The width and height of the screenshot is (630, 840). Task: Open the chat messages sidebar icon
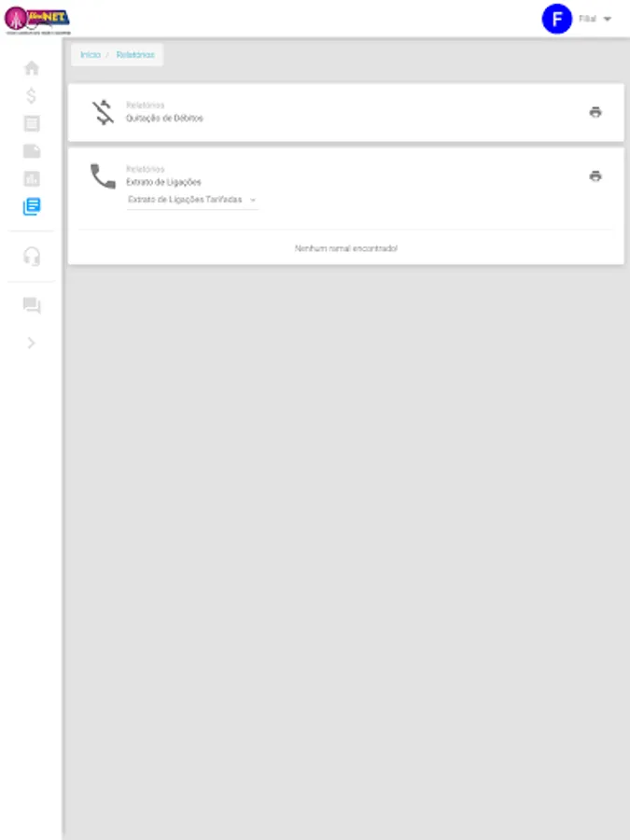click(x=32, y=305)
